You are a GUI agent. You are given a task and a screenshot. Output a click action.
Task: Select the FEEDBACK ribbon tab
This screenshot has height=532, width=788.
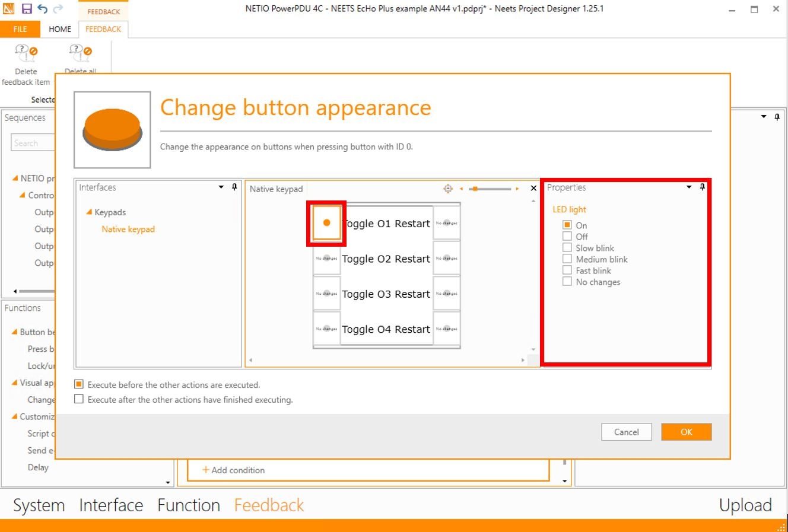[x=103, y=29]
